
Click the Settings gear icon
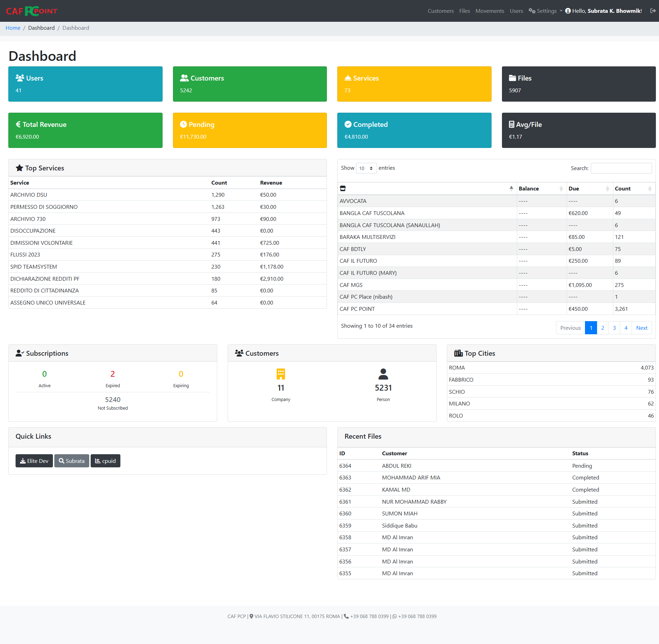532,11
